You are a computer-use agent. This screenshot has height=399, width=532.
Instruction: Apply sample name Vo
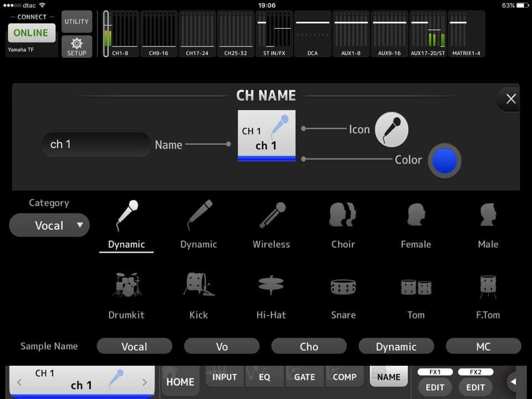222,346
